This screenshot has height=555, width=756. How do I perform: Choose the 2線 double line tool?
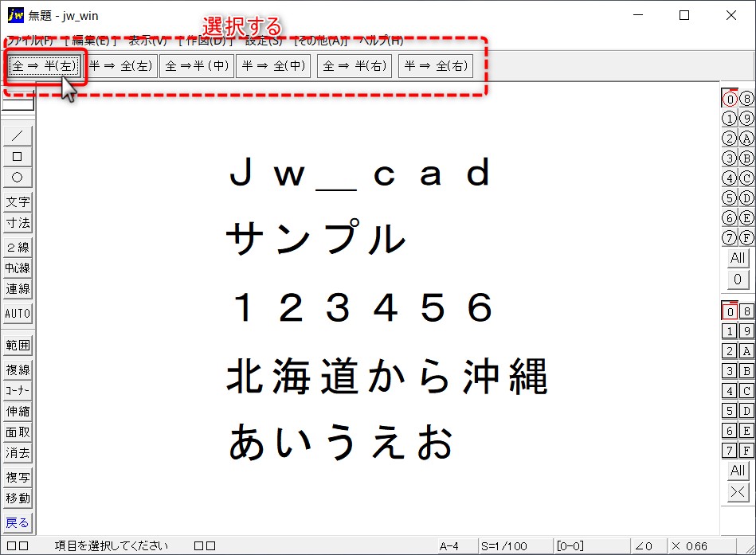click(x=18, y=247)
